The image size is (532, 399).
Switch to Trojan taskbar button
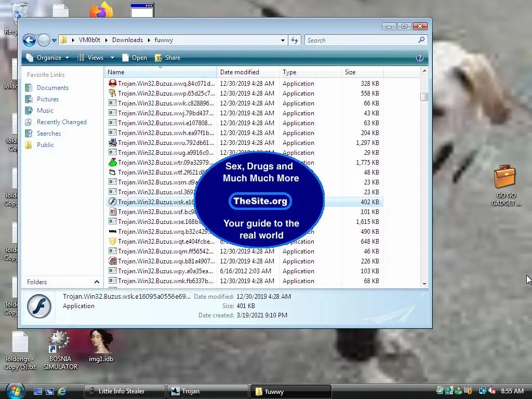tap(207, 391)
